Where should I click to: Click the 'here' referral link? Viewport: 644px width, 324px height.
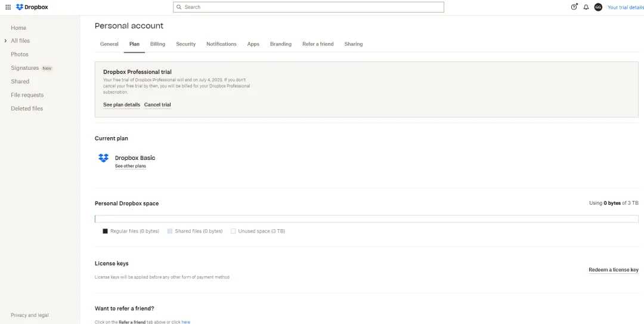[x=185, y=322]
